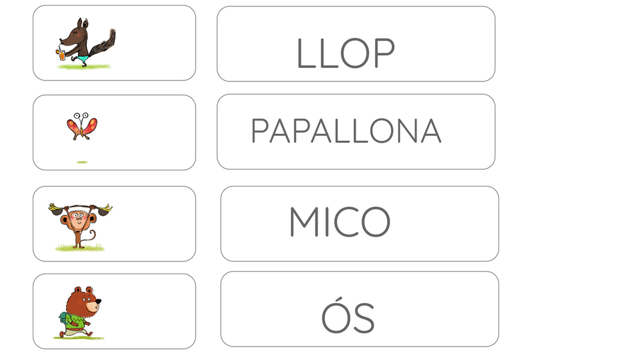
Task: Choose the ÓS word card
Action: click(359, 309)
